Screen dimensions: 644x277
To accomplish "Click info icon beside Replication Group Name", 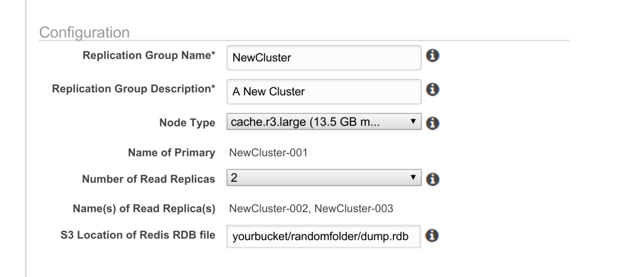I will pyautogui.click(x=433, y=56).
